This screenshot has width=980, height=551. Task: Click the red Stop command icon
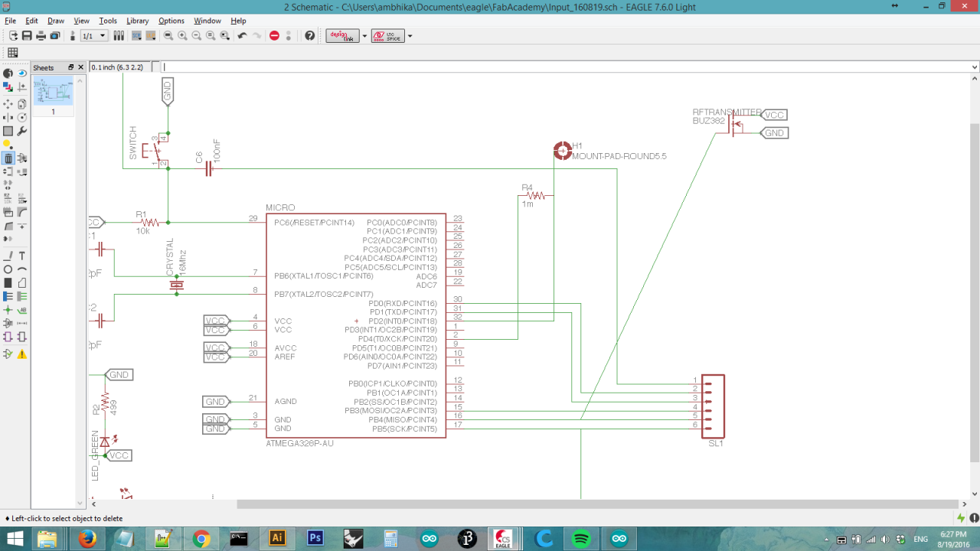click(x=274, y=36)
